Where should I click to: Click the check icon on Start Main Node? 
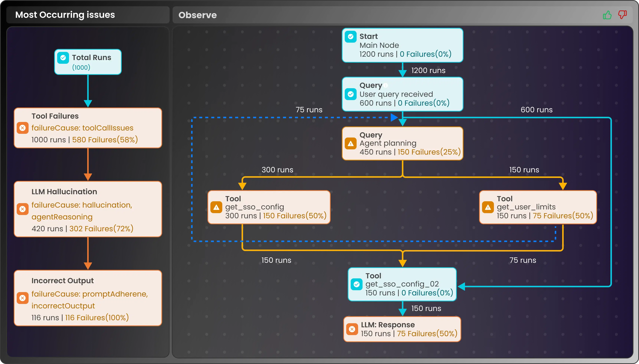pyautogui.click(x=350, y=37)
